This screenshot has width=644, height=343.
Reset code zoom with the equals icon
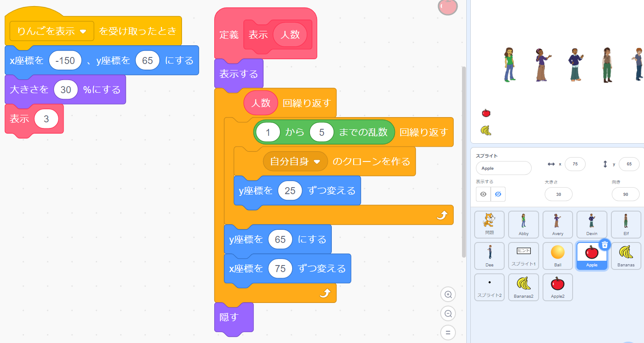click(448, 333)
